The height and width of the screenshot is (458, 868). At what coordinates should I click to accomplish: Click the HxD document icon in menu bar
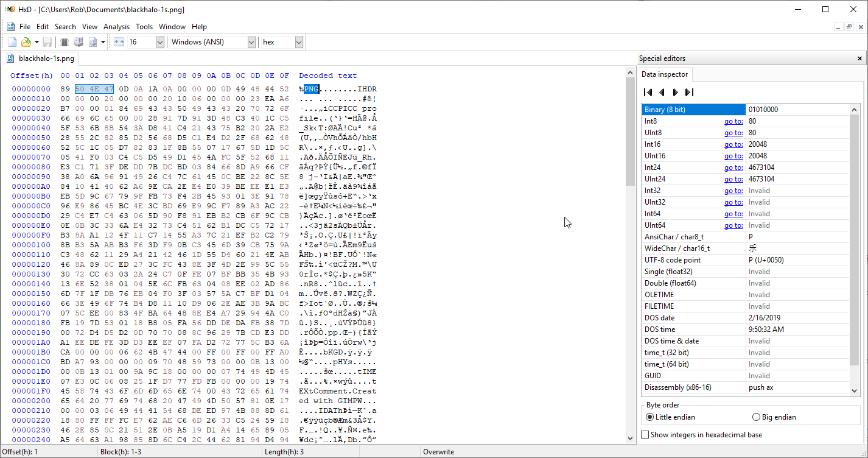point(11,27)
